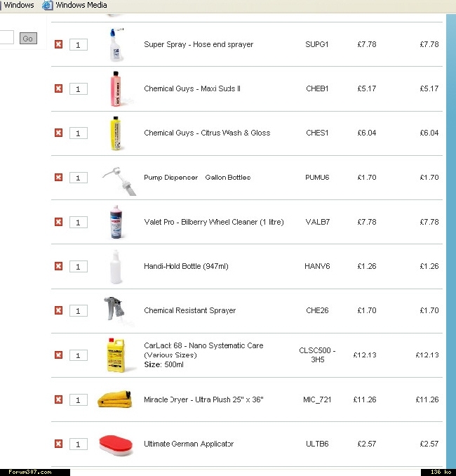Remove Bilberry Wheel Cleaner from basket
Image resolution: width=456 pixels, height=476 pixels.
(x=58, y=222)
